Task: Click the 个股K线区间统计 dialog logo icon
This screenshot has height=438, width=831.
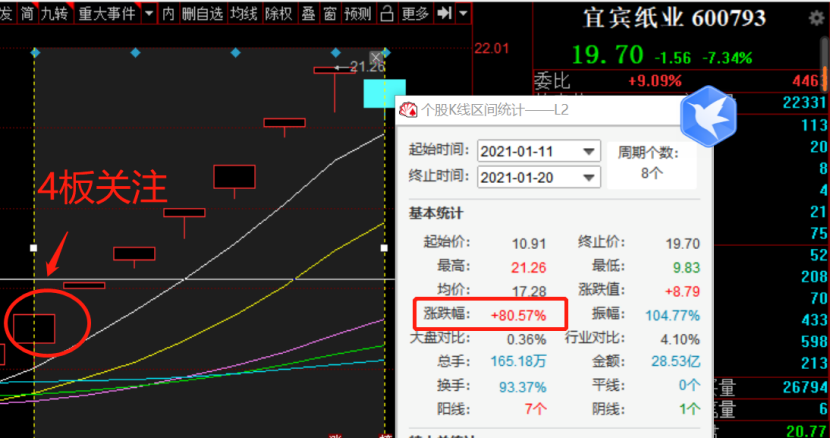Action: coord(409,110)
